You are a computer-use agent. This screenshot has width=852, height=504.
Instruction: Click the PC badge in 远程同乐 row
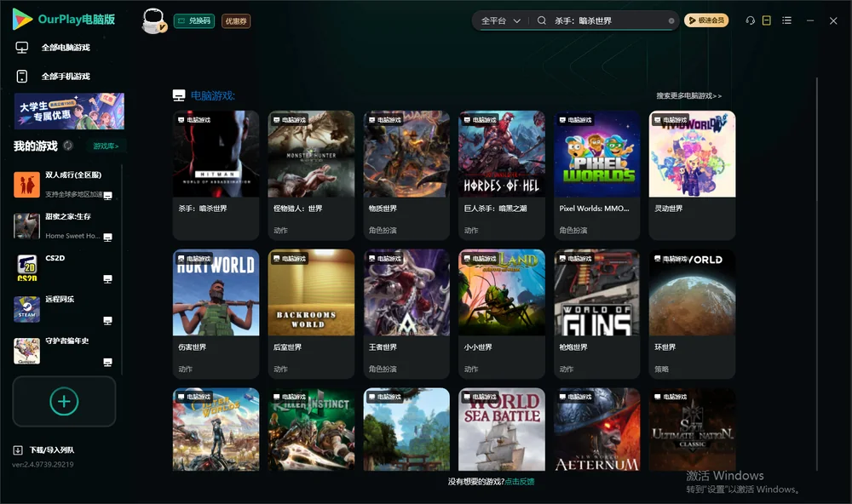coord(107,321)
